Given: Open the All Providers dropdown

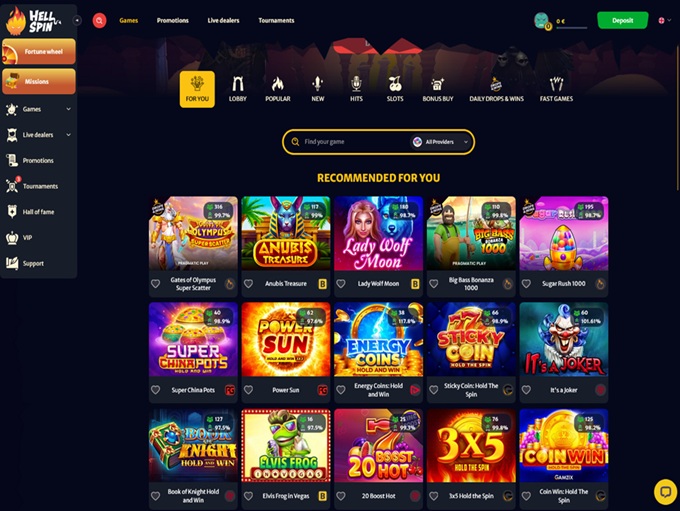Looking at the screenshot, I should 441,142.
